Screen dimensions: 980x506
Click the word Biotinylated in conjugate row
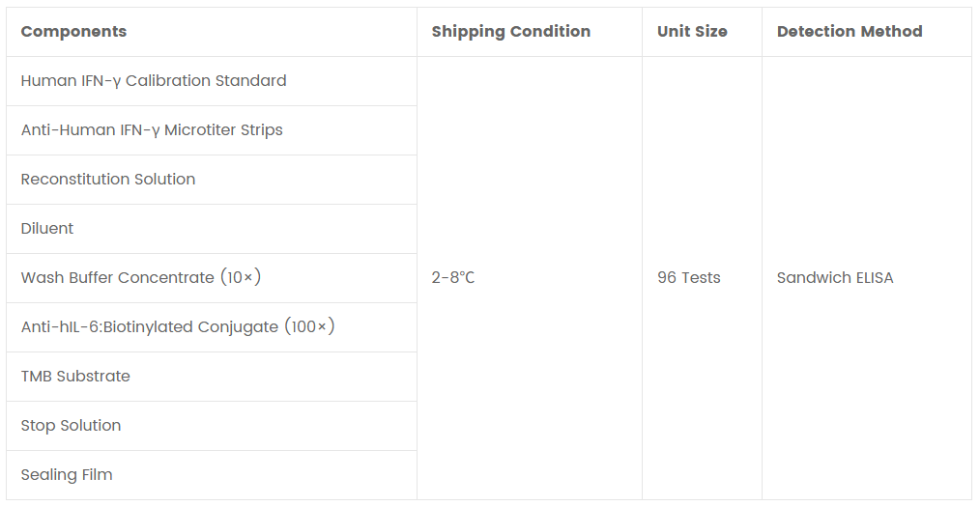coord(148,327)
